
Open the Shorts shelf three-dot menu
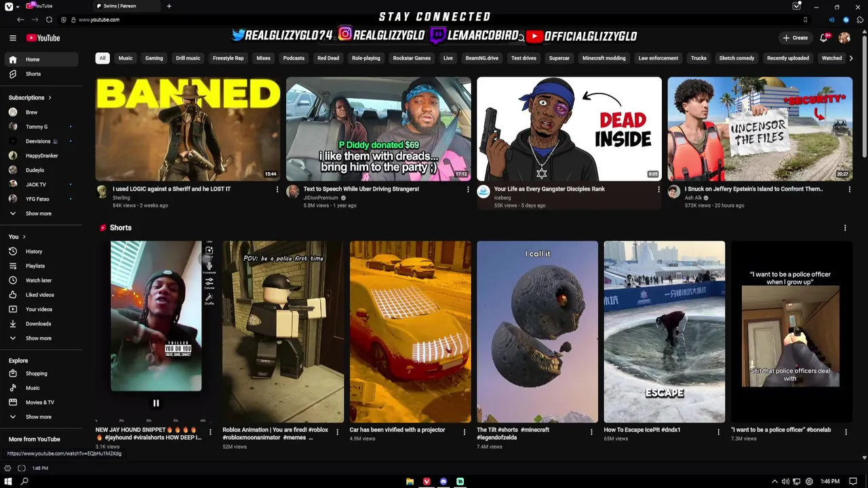[x=845, y=228]
